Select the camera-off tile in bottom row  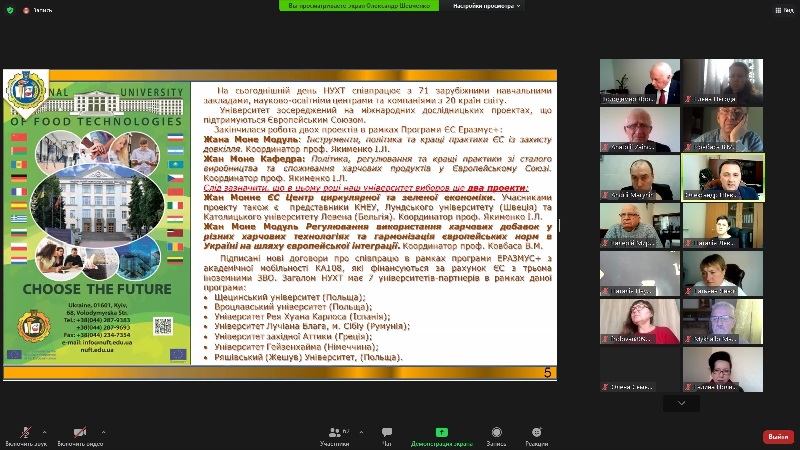point(640,369)
